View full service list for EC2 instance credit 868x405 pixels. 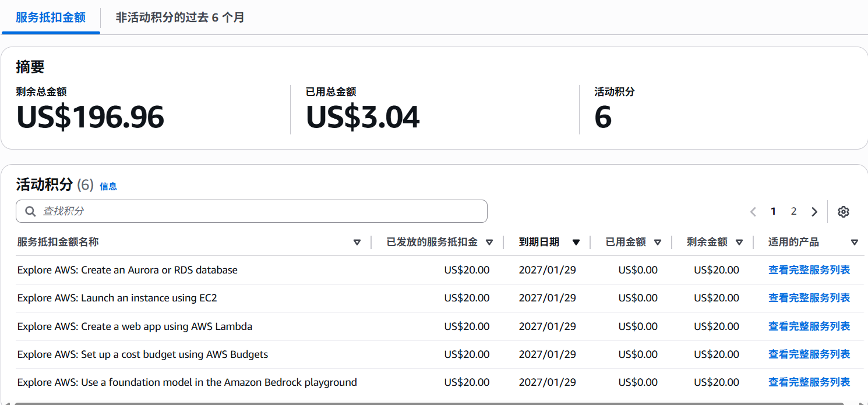[x=809, y=298]
